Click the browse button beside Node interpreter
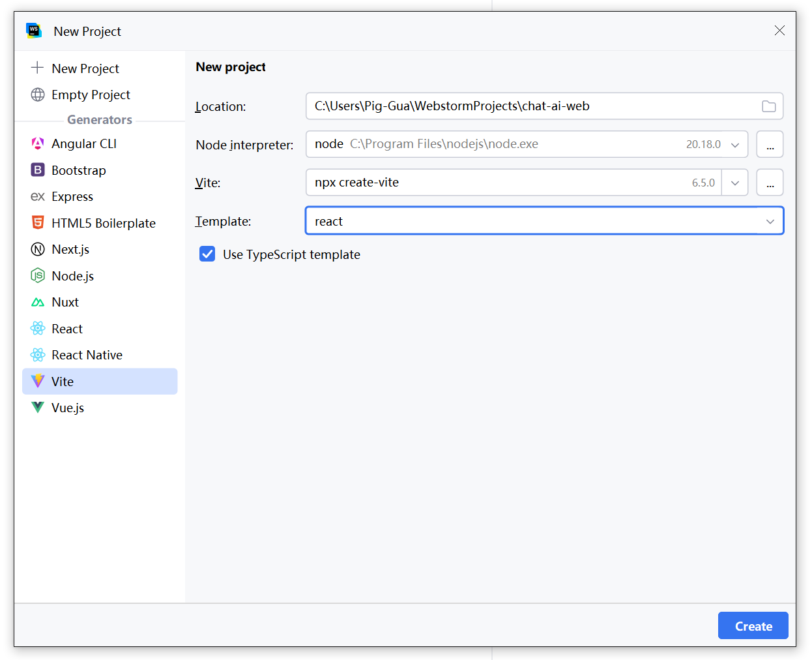 click(770, 144)
